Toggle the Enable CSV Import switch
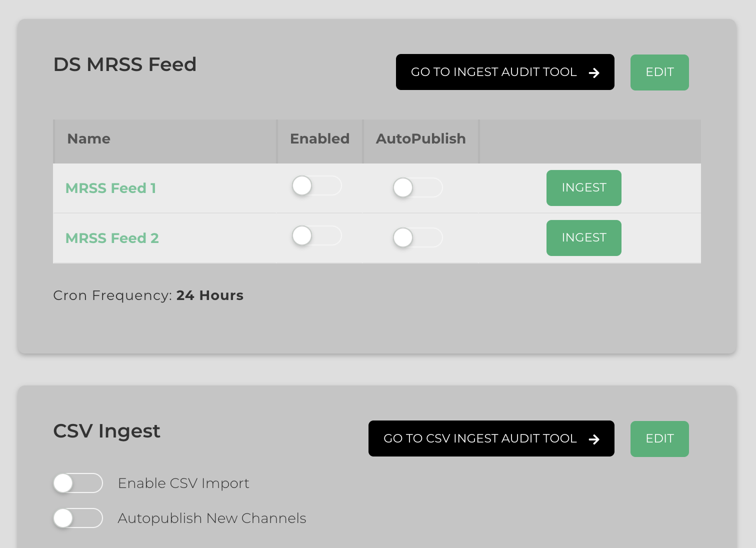The height and width of the screenshot is (548, 756). [x=78, y=483]
